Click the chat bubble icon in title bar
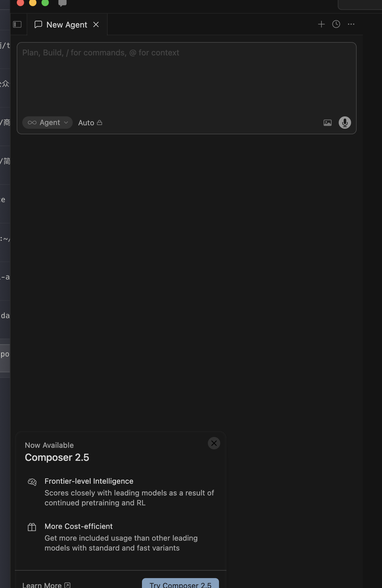The width and height of the screenshot is (382, 588). pyautogui.click(x=62, y=3)
